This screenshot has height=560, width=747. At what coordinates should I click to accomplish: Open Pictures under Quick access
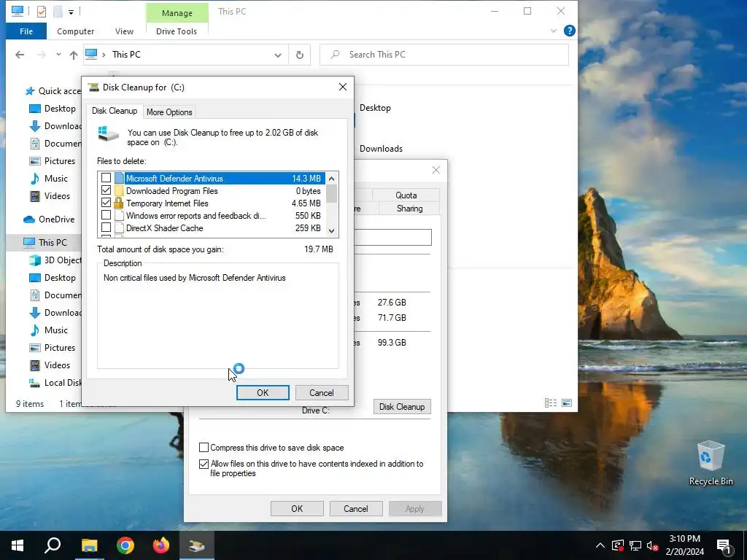pos(60,161)
